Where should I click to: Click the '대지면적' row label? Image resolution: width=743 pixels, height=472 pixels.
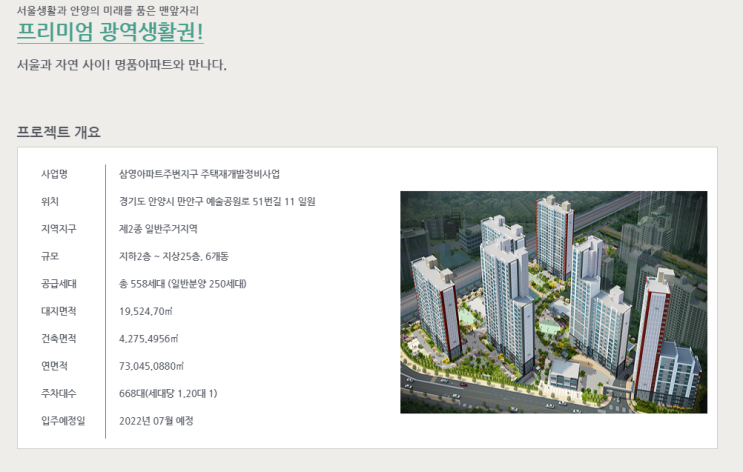59,311
